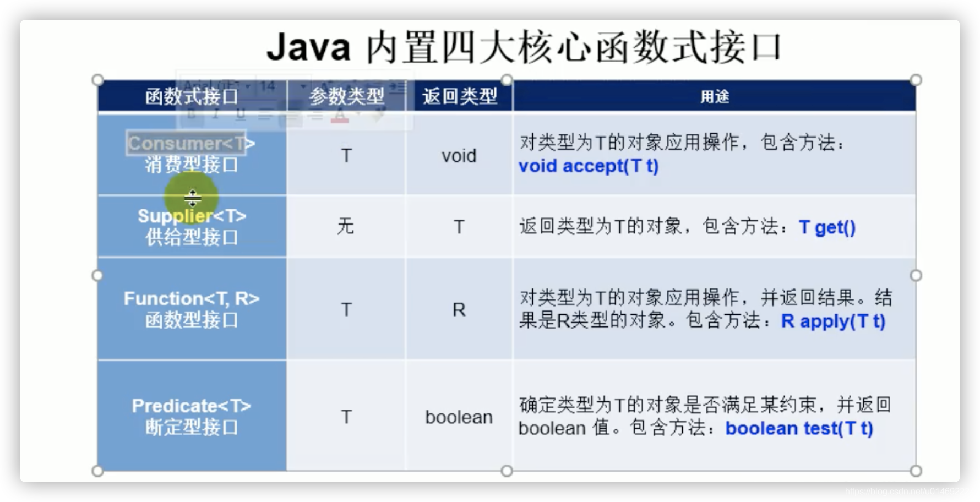Click the bottom-center table selection handle
This screenshot has height=502, width=980.
point(507,471)
